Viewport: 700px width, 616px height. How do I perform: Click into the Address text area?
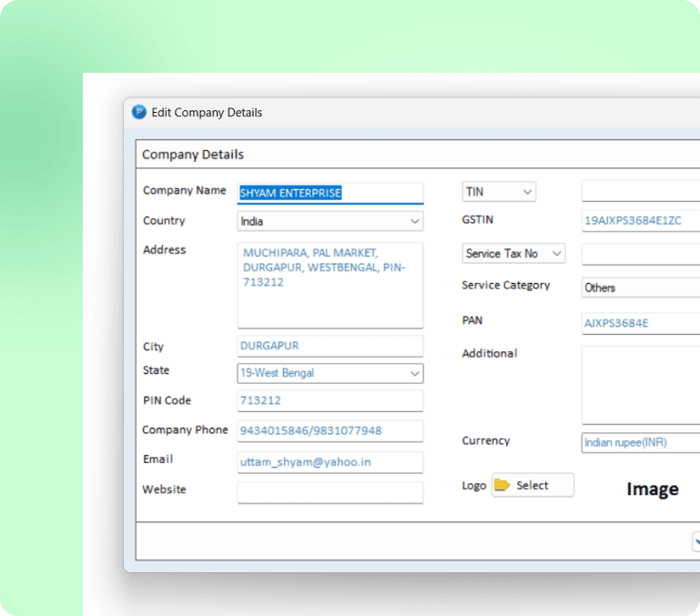[x=330, y=285]
